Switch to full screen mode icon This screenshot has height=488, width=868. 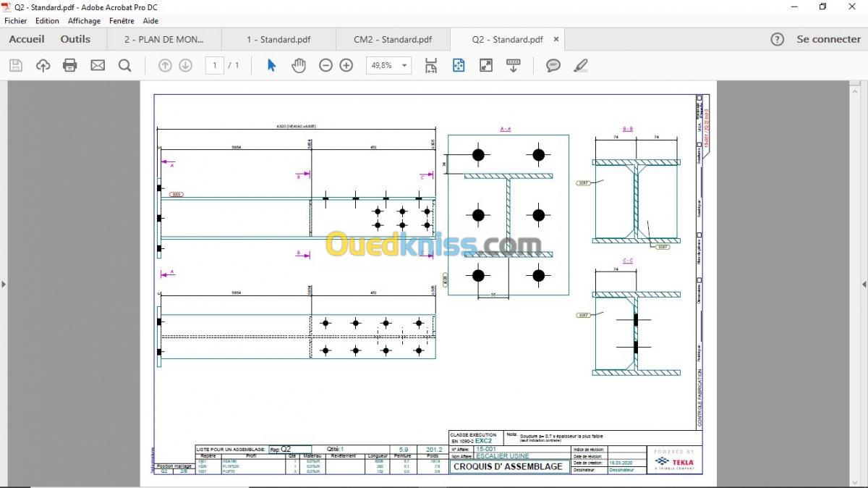tap(486, 66)
